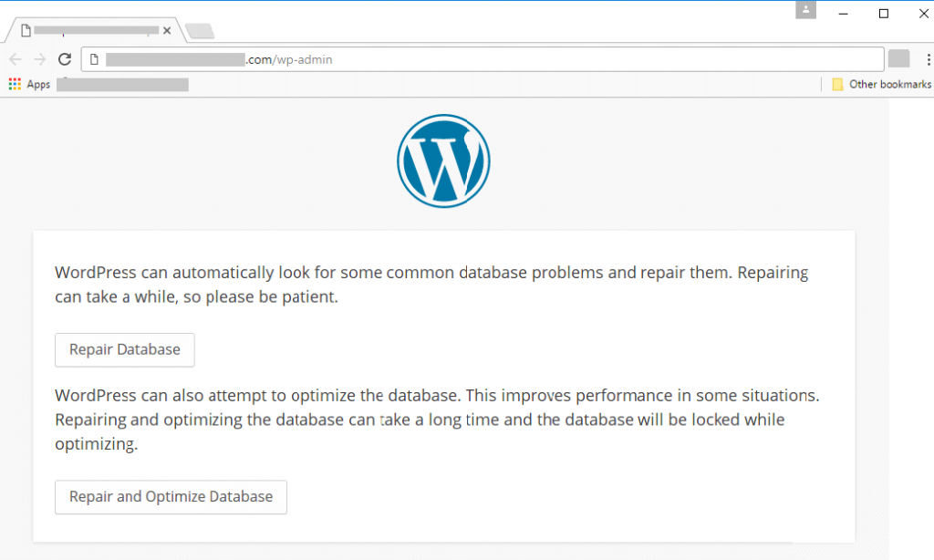Click the extension square beside the address bar
The height and width of the screenshot is (560, 934).
point(899,58)
